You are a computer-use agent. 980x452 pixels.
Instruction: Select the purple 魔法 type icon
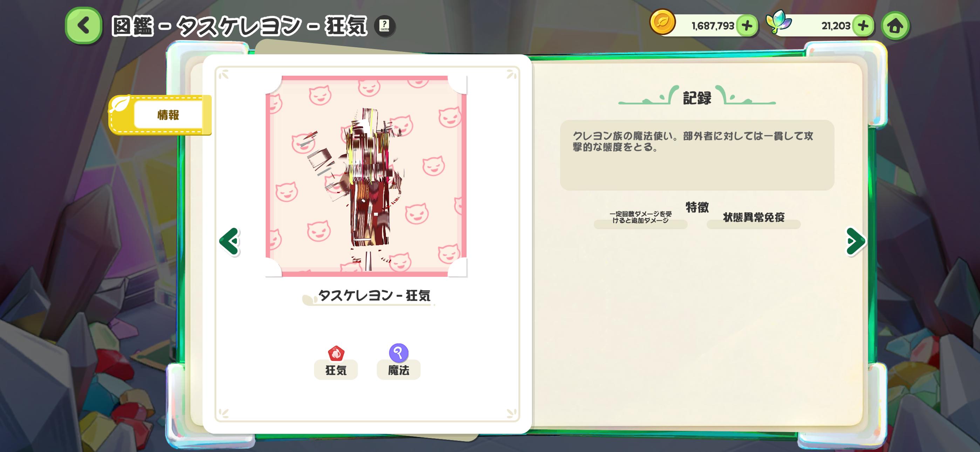click(399, 353)
